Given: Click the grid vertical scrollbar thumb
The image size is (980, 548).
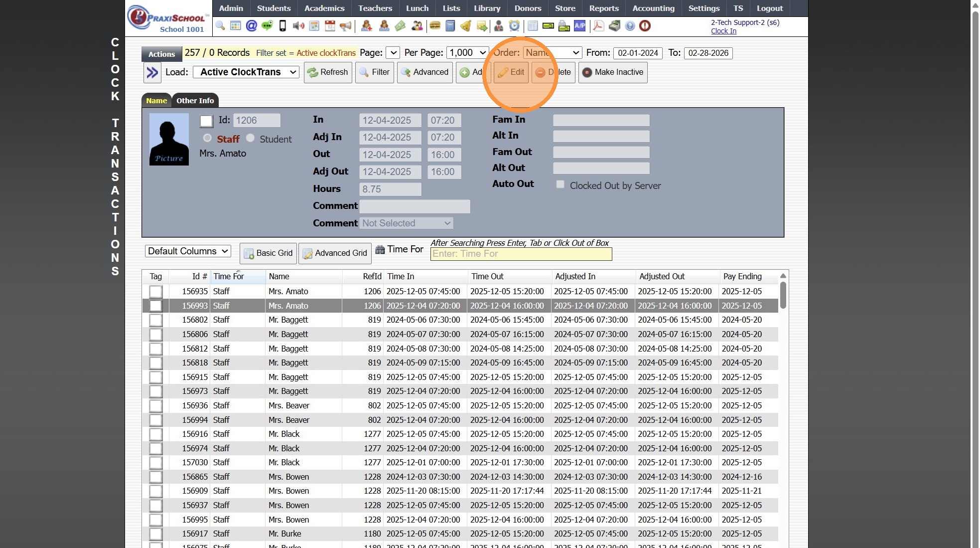Looking at the screenshot, I should pos(783,295).
